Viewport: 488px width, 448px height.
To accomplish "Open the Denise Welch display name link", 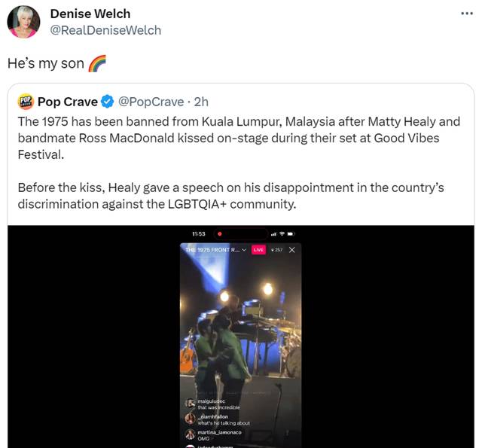I will coord(90,14).
